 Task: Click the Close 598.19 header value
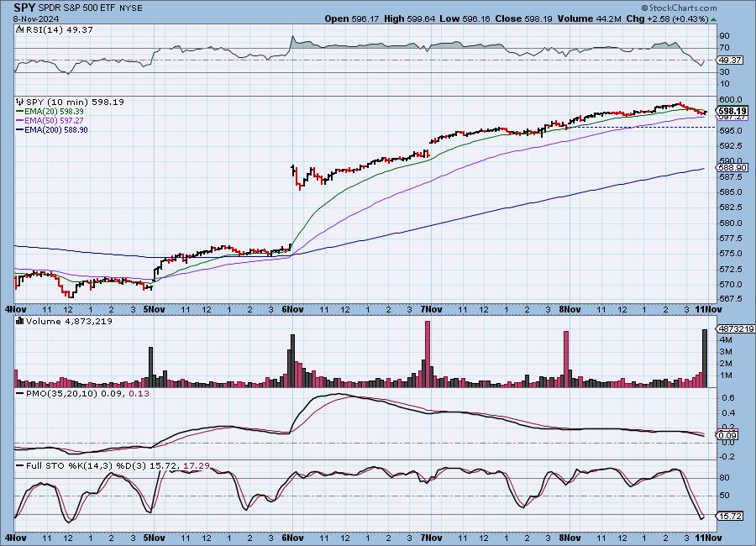point(524,18)
